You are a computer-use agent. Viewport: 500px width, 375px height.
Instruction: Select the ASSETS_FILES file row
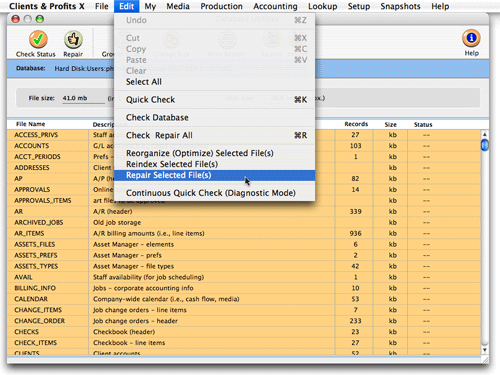244,244
